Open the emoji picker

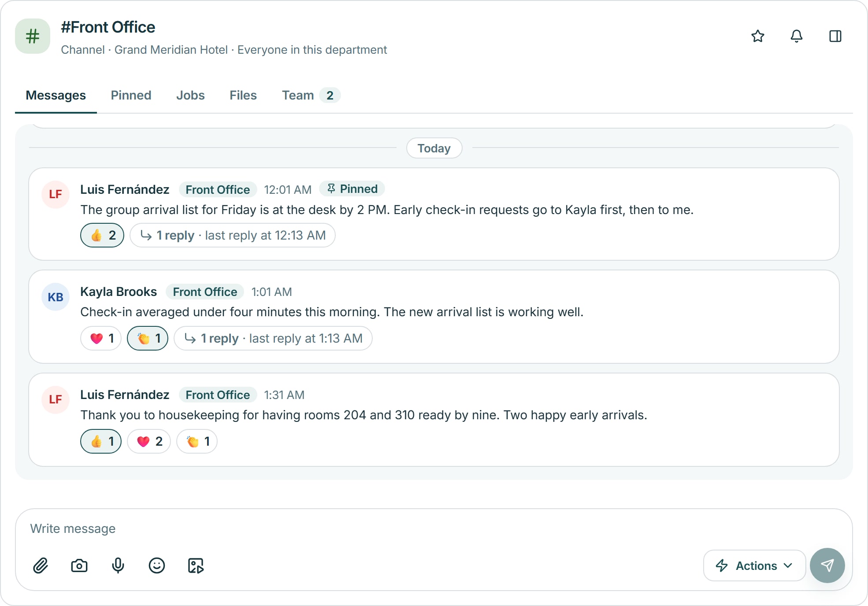coord(157,565)
